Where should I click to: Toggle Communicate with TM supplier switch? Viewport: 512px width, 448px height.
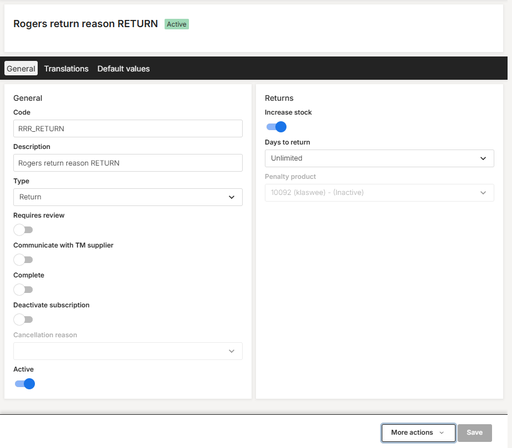pos(23,260)
